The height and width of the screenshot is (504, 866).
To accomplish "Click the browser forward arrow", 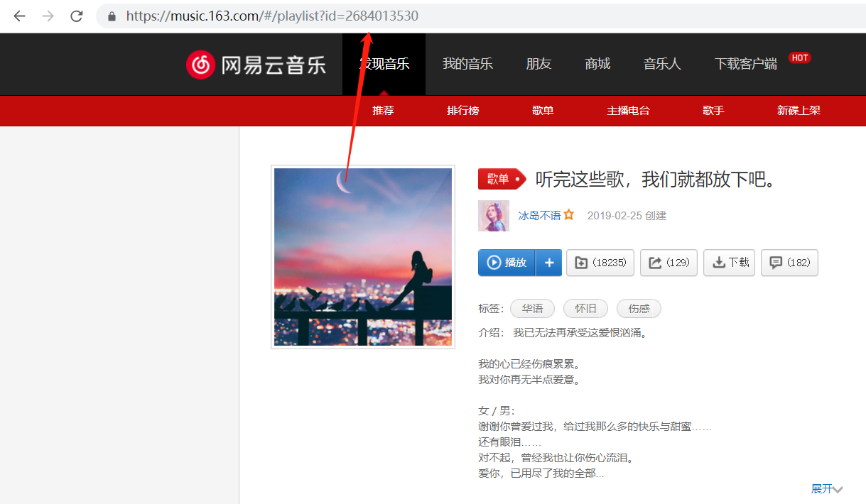I will click(x=48, y=16).
